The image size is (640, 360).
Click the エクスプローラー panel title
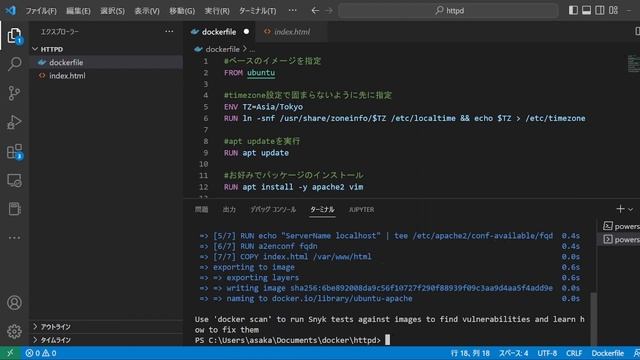tap(60, 31)
